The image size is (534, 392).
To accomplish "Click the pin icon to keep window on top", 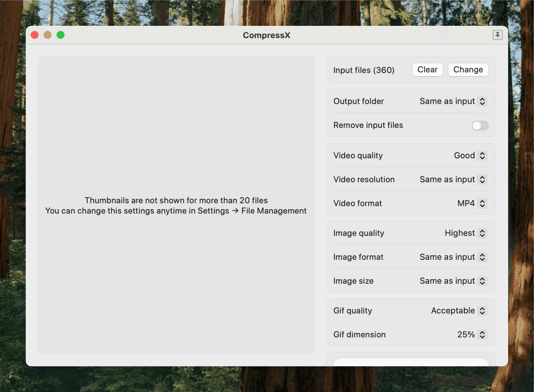I will (497, 35).
